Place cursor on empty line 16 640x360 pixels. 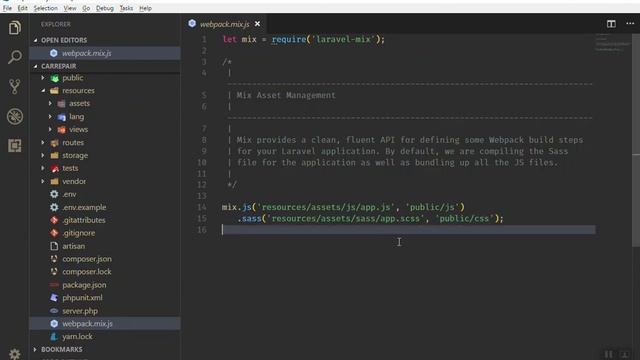pyautogui.click(x=408, y=230)
